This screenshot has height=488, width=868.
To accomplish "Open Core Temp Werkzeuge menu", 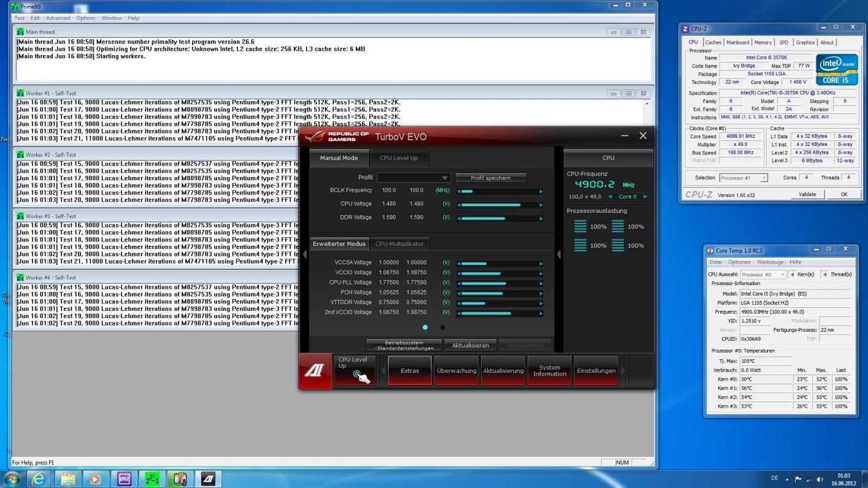I will pos(770,262).
